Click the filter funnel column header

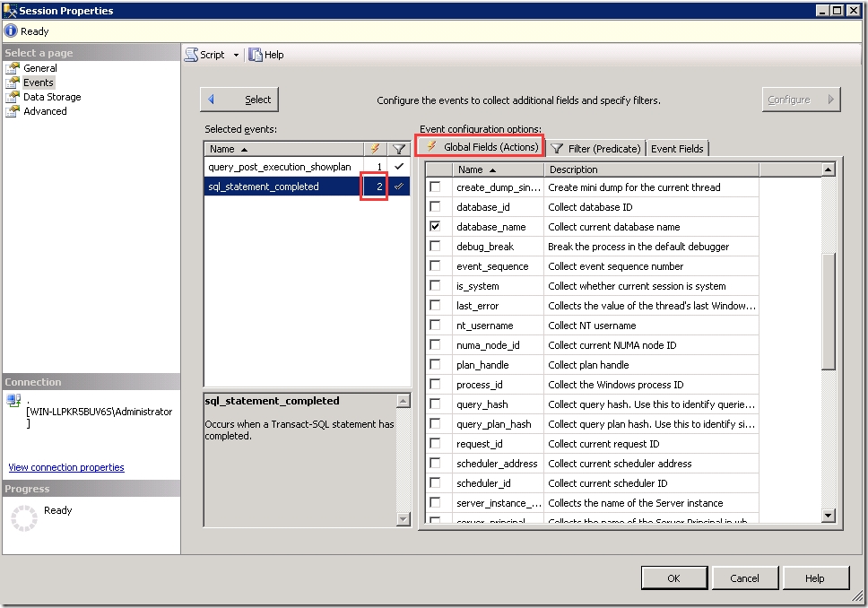(398, 149)
